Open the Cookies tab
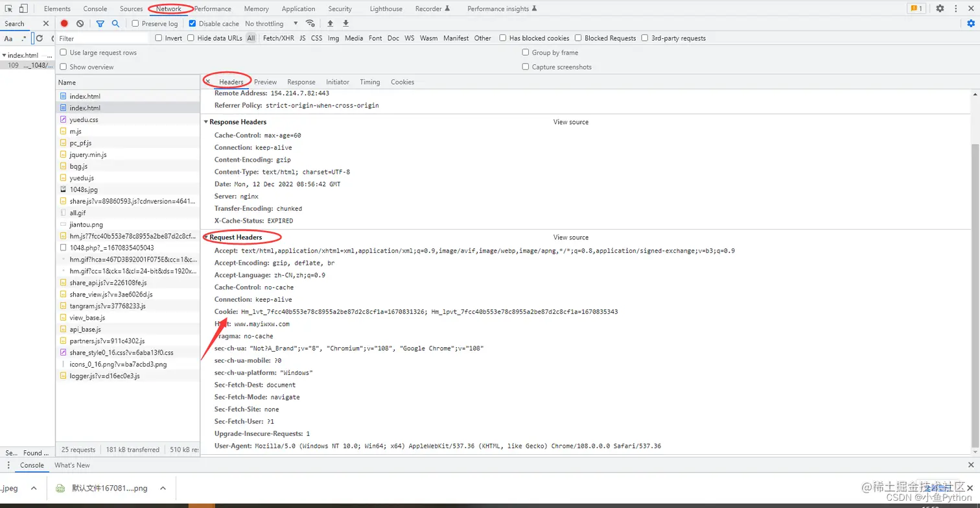980x508 pixels. coord(402,82)
